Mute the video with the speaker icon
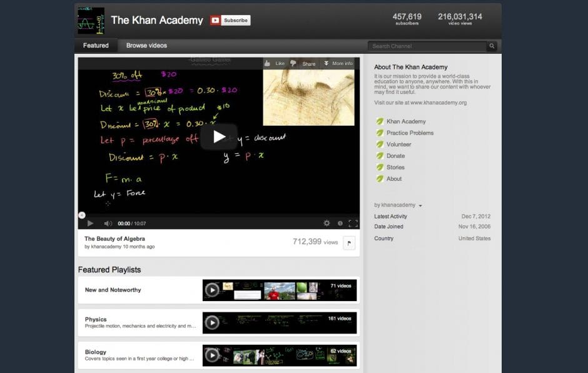Image resolution: width=588 pixels, height=373 pixels. (x=108, y=223)
